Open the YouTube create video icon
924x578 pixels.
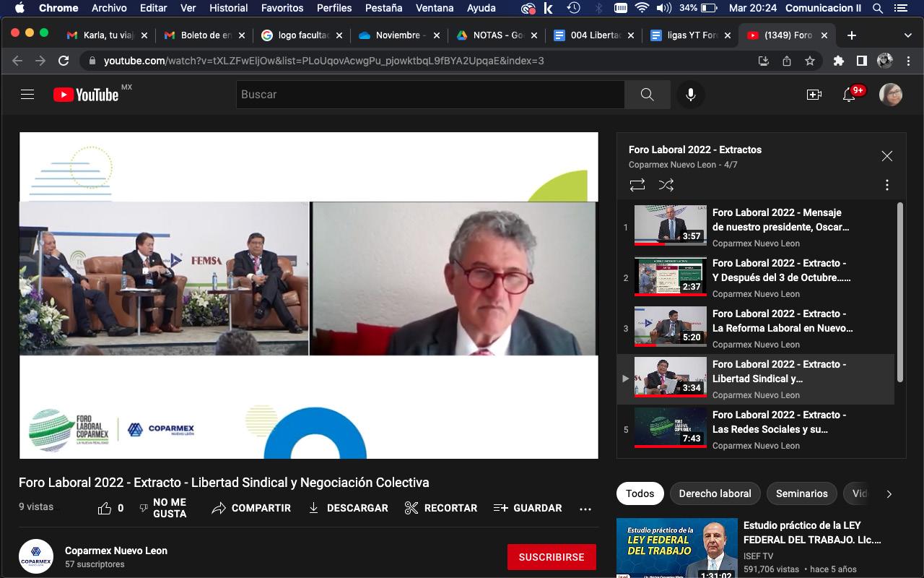point(814,95)
